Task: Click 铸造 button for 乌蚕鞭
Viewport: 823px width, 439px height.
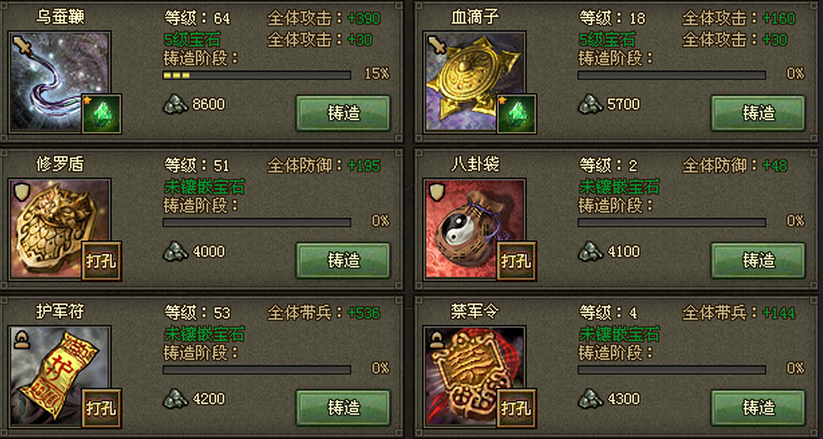Action: tap(343, 113)
